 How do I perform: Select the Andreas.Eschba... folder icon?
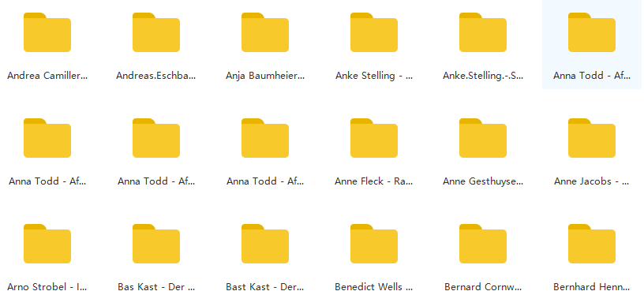pyautogui.click(x=156, y=32)
